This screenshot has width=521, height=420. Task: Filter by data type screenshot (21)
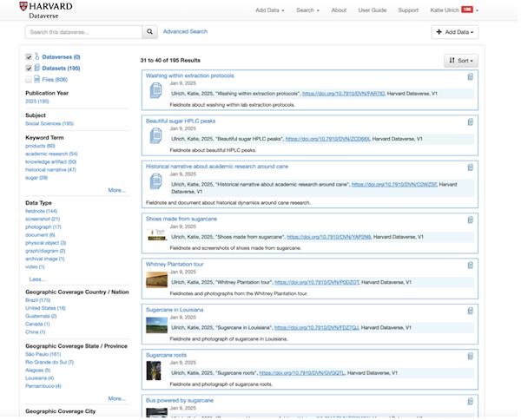pyautogui.click(x=43, y=220)
